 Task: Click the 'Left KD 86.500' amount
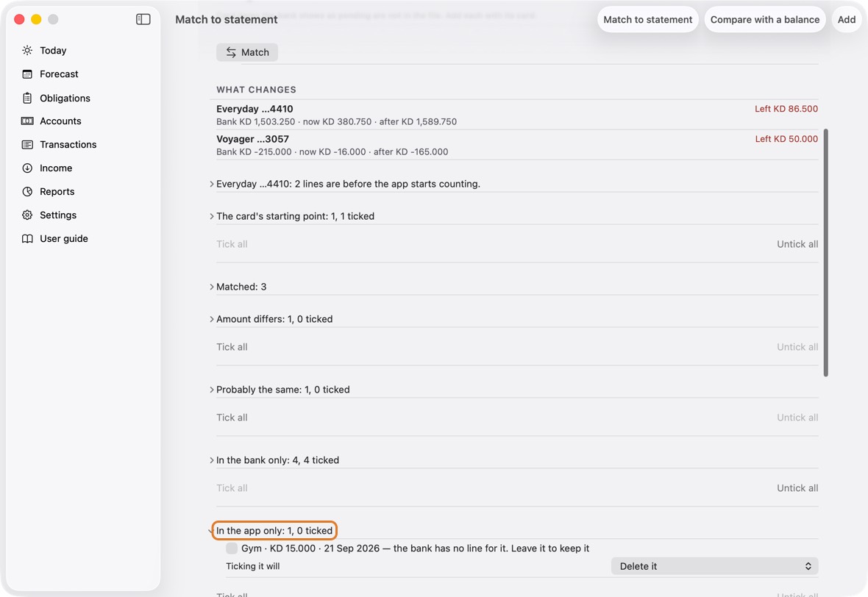coord(786,109)
